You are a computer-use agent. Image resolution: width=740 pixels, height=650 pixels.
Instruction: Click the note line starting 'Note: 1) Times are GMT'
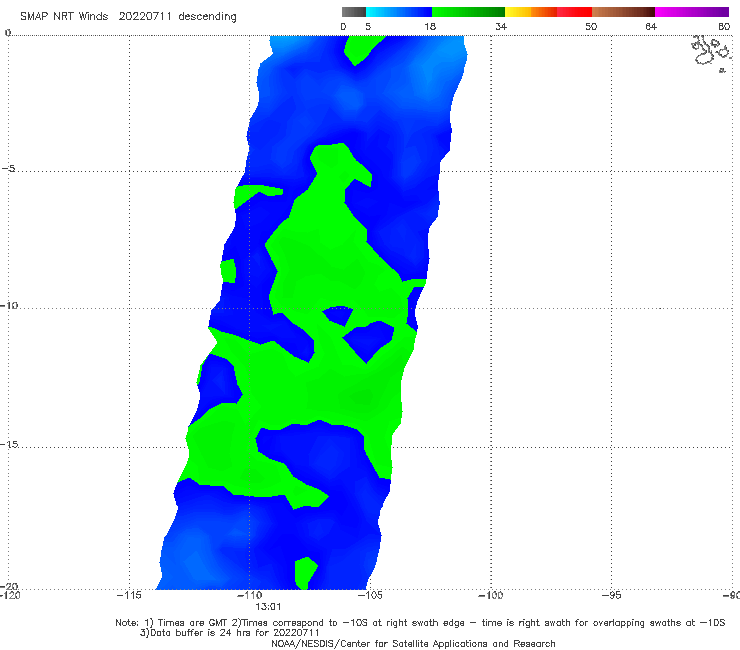point(420,623)
